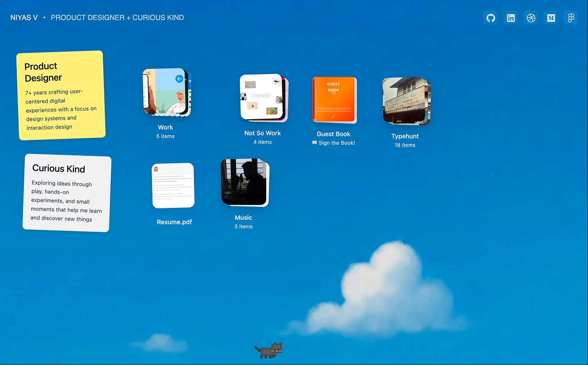Click the LinkedIn icon in header
This screenshot has height=365, width=588.
tap(511, 18)
